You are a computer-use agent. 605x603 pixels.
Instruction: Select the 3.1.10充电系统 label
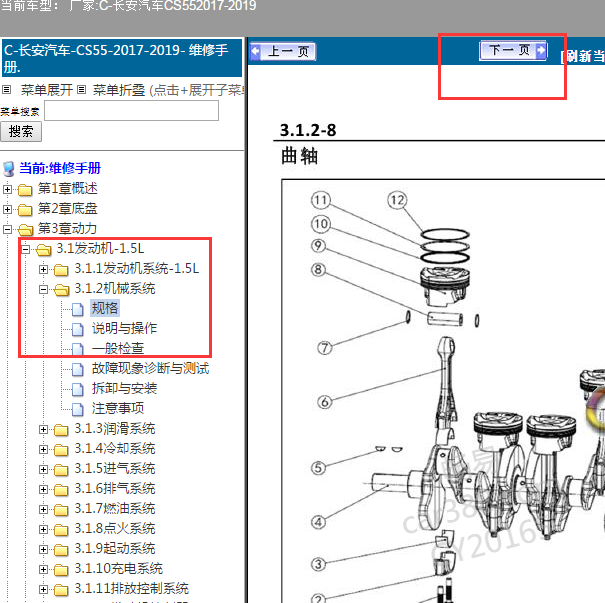pos(118,569)
